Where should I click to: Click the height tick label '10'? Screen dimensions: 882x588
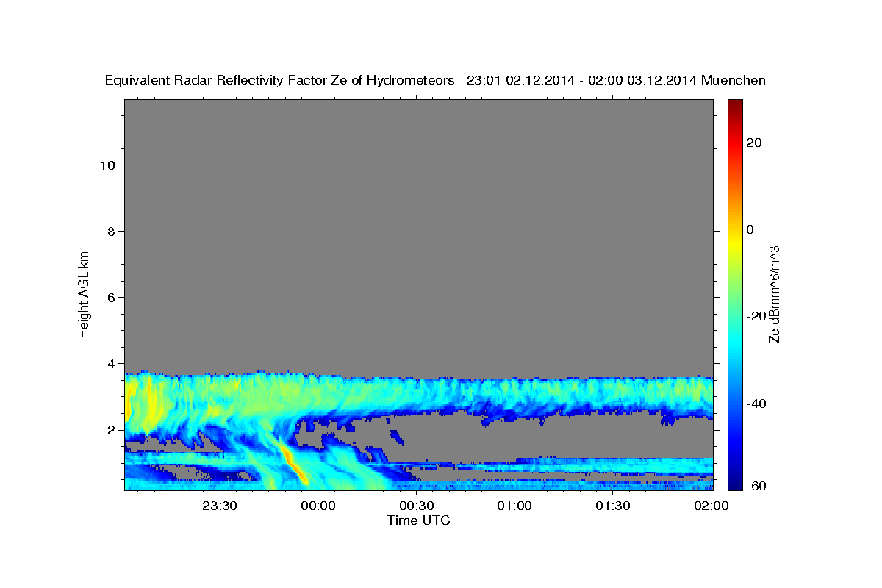tap(107, 165)
